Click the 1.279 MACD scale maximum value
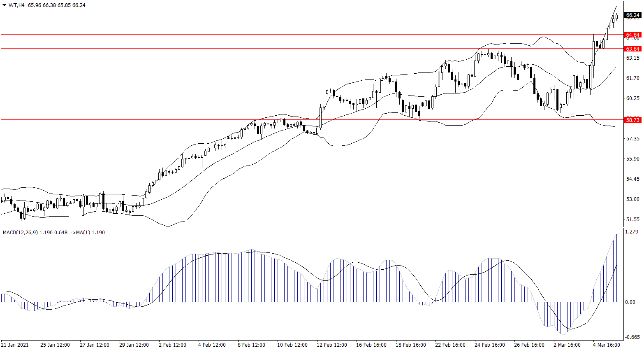Screen dimensions: 644x350 point(631,232)
